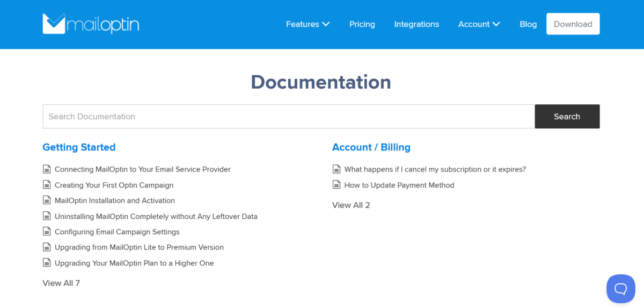The height and width of the screenshot is (308, 644).
Task: Open the Integrations page
Action: pyautogui.click(x=416, y=24)
